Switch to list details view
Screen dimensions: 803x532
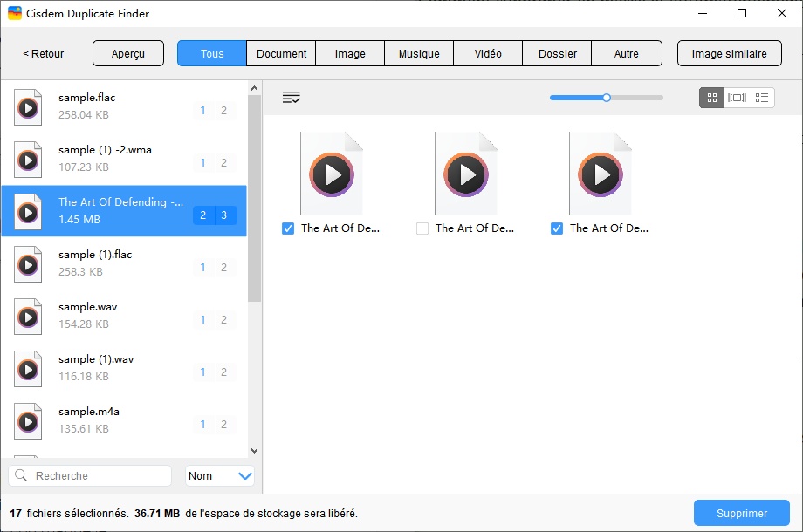[x=762, y=98]
